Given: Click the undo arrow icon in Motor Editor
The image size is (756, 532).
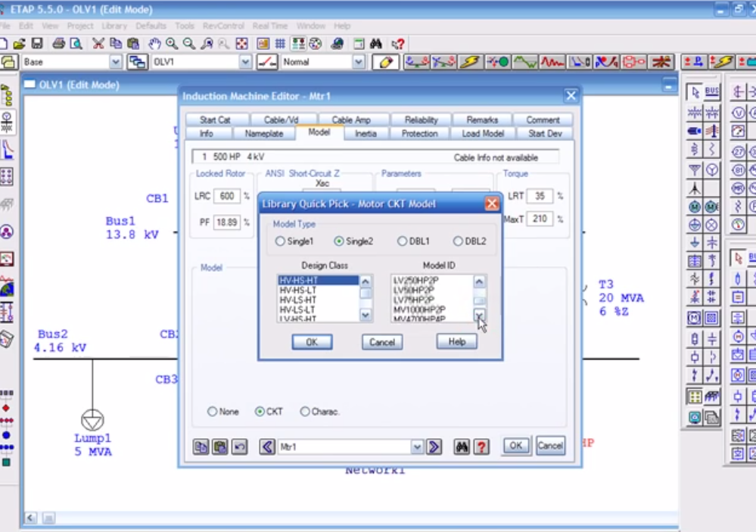Looking at the screenshot, I should click(239, 446).
